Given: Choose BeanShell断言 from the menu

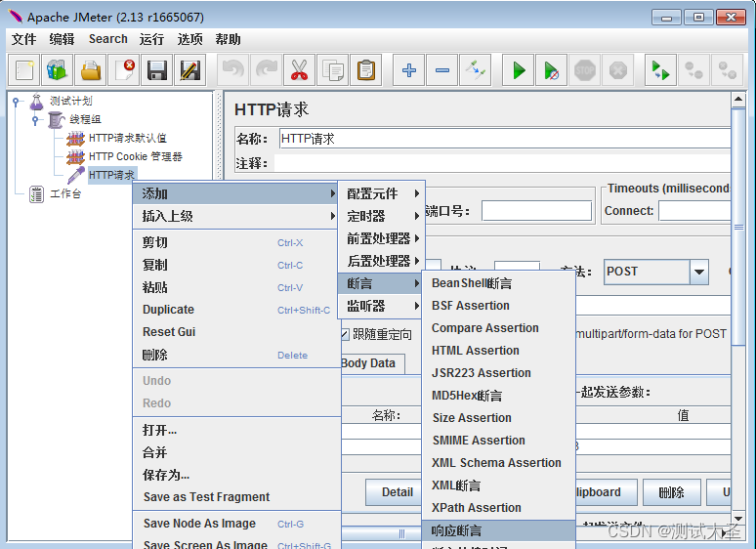Looking at the screenshot, I should 498,283.
